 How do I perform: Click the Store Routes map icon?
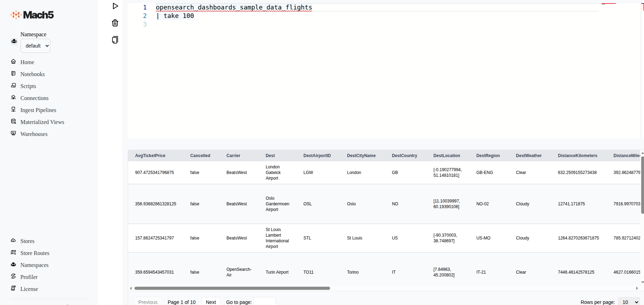(13, 253)
